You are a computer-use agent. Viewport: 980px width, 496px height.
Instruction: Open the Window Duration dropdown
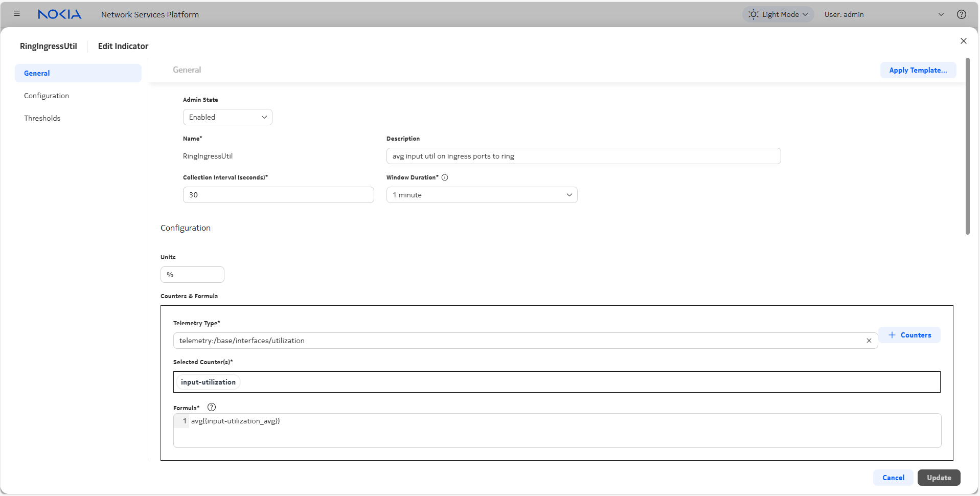click(482, 195)
